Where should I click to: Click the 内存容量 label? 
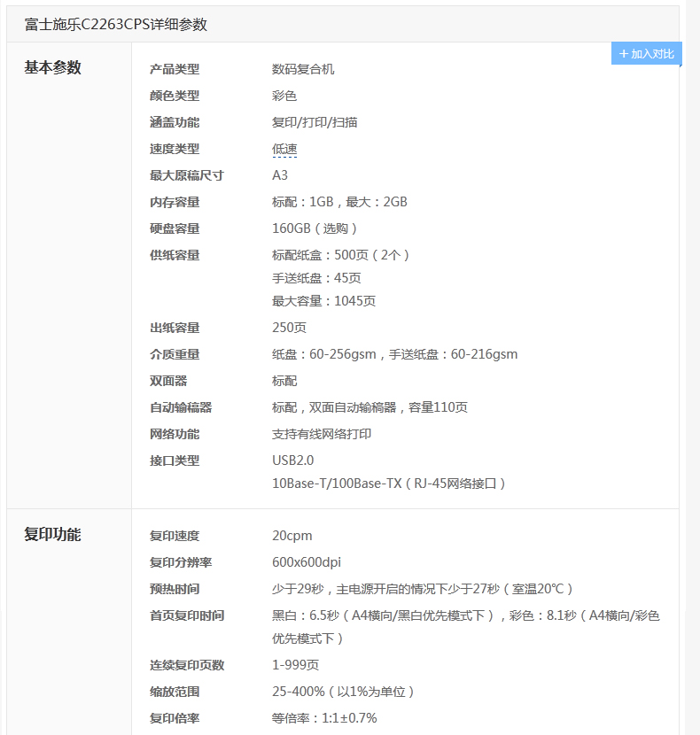175,202
